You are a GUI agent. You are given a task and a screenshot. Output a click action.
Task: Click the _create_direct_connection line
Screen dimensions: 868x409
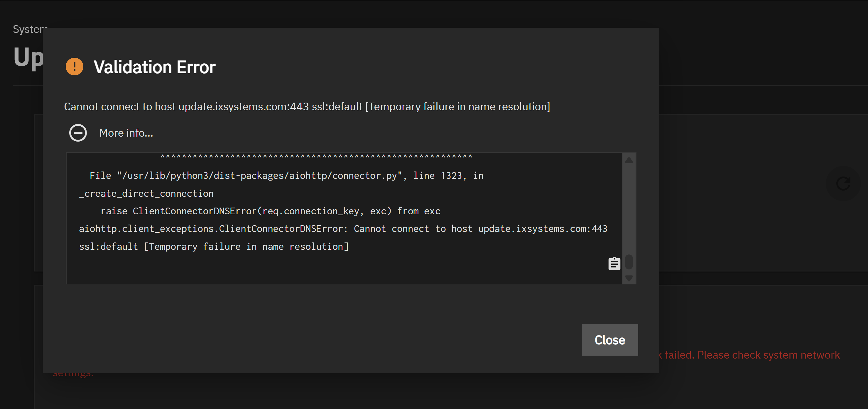point(146,194)
